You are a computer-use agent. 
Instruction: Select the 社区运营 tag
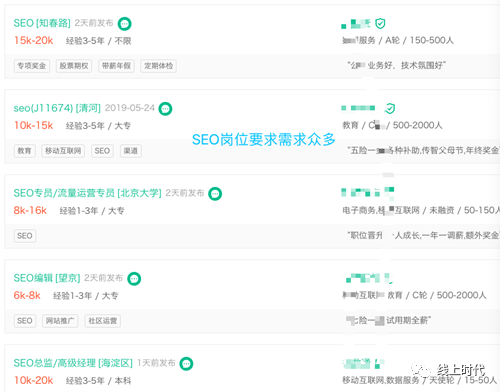click(103, 321)
